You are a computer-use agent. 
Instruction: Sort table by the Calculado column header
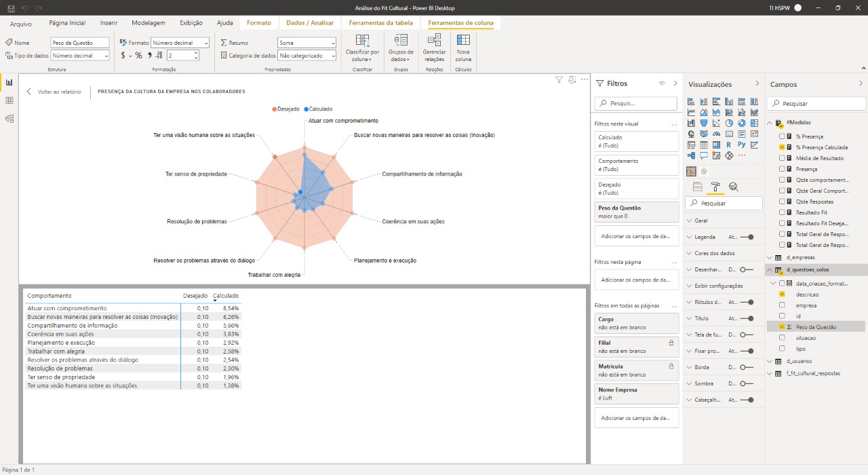[226, 296]
